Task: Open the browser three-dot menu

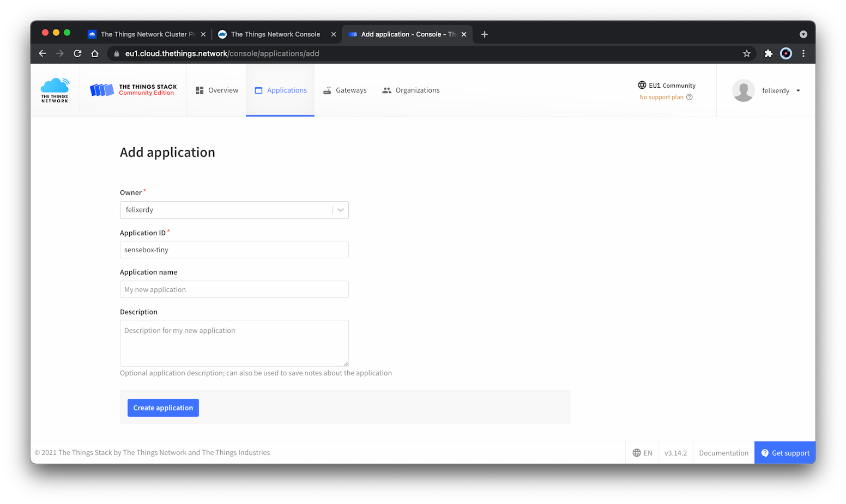Action: [803, 53]
